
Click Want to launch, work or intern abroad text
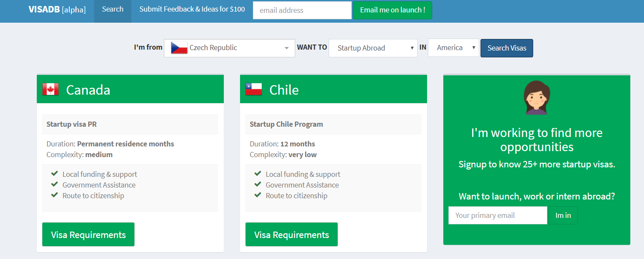coord(537,196)
